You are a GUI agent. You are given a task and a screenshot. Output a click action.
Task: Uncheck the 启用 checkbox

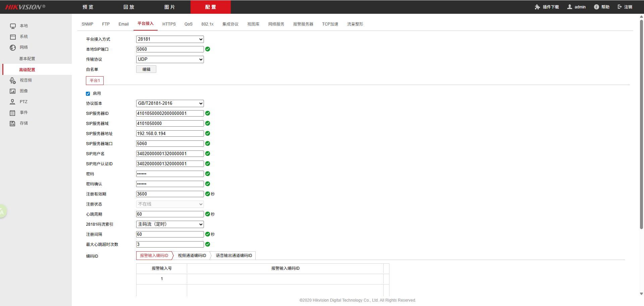tap(88, 94)
